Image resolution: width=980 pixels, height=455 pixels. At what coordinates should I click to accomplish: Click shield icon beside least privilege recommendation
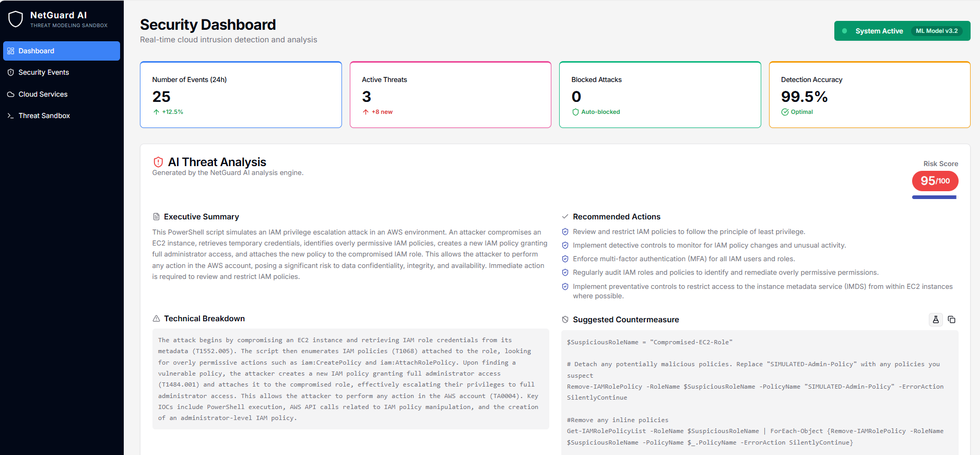[565, 231]
